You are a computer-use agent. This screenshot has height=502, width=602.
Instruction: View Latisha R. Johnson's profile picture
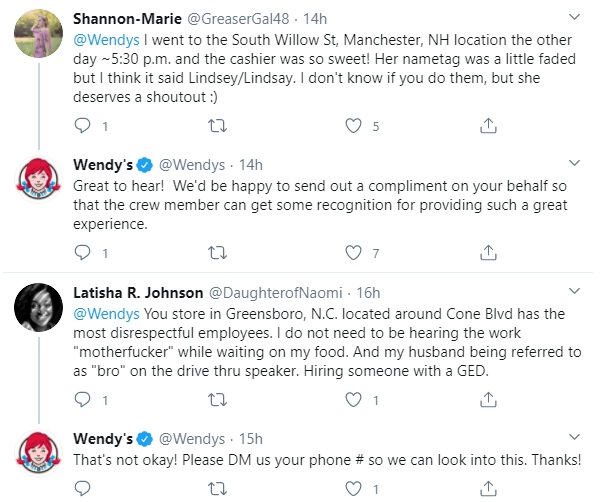click(38, 307)
